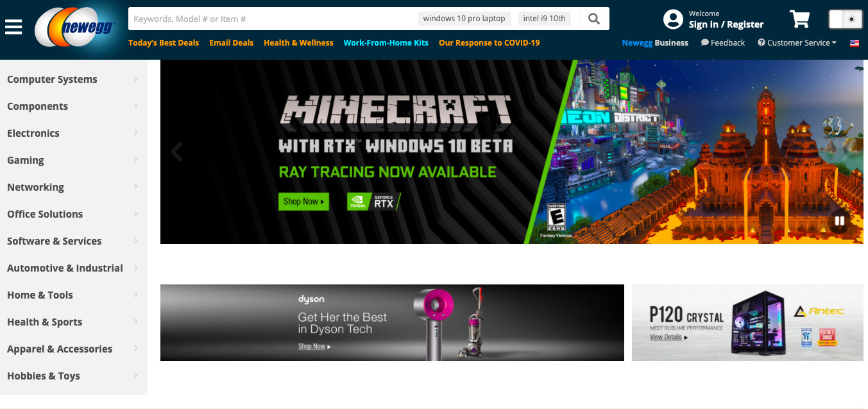Expand Office Solutions category arrow
868x409 pixels.
pyautogui.click(x=136, y=214)
